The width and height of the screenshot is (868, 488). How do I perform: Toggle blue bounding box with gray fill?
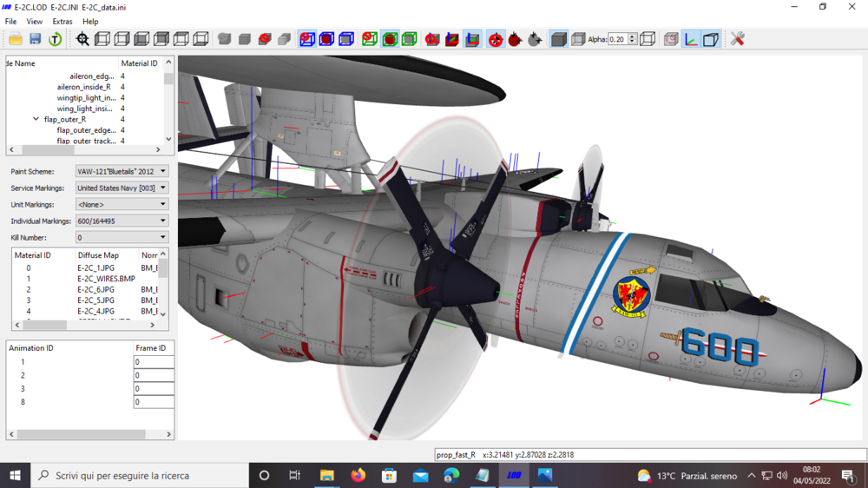[x=346, y=39]
